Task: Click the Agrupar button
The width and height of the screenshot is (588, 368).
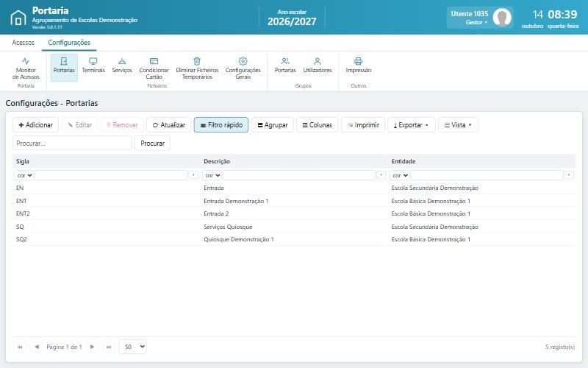Action: pos(273,125)
